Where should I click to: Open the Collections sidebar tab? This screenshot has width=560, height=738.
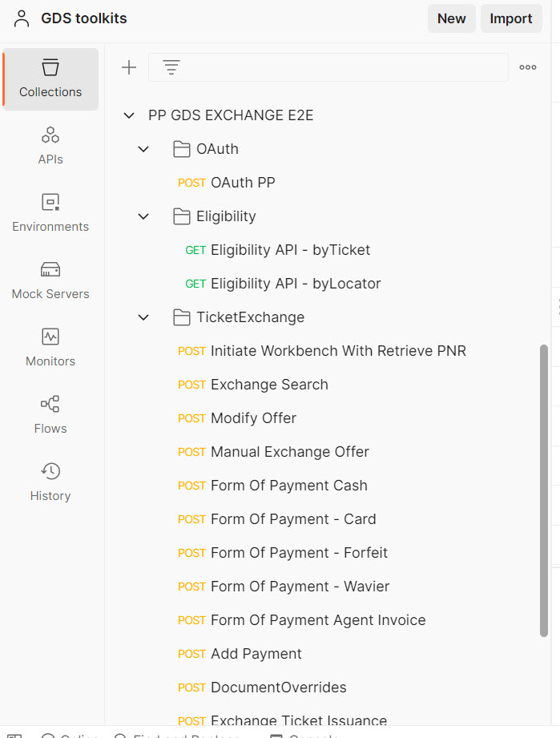(50, 79)
